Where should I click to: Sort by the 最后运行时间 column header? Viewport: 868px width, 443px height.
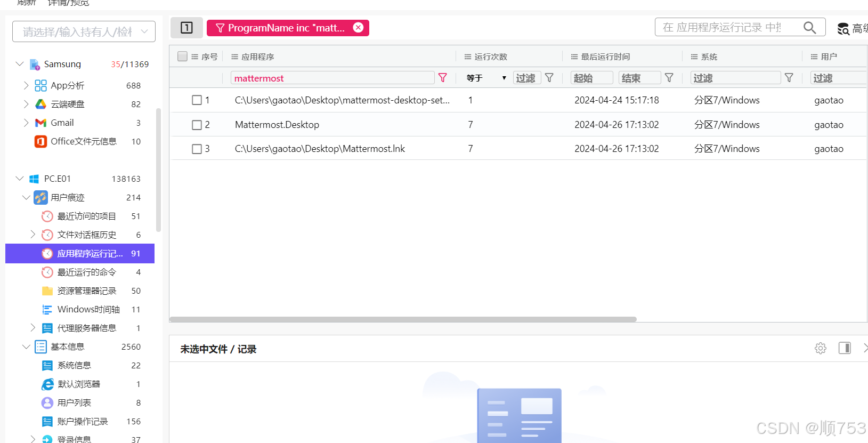coord(605,57)
